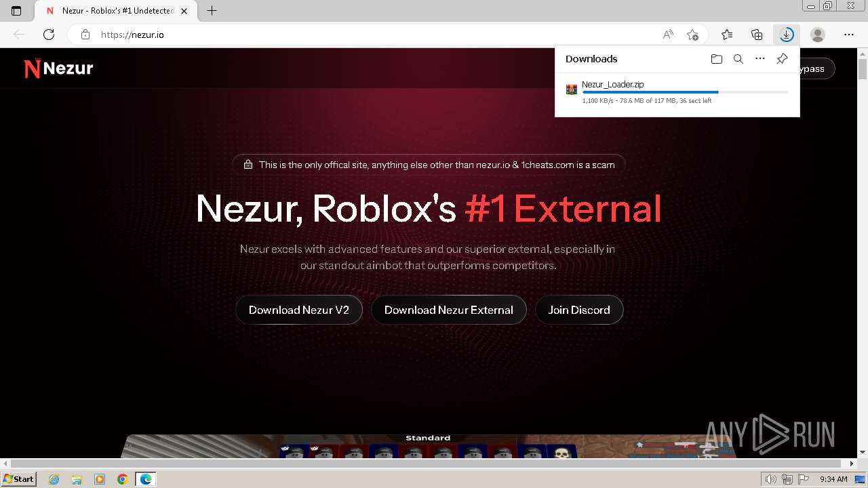Open the tab actions menu icon
The image size is (868, 488).
coord(16,11)
